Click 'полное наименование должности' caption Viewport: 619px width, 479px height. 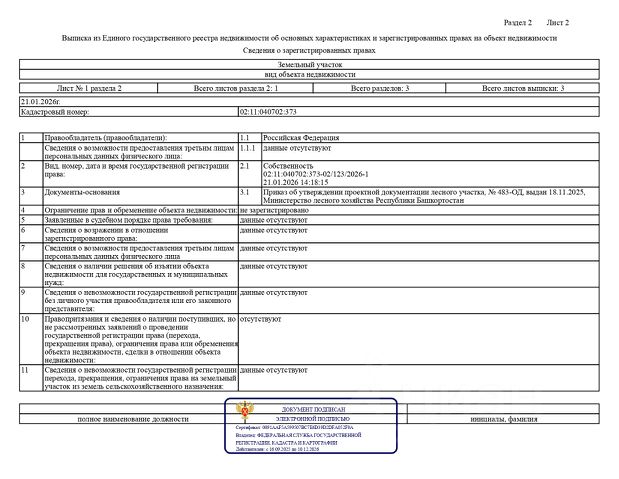click(x=133, y=419)
